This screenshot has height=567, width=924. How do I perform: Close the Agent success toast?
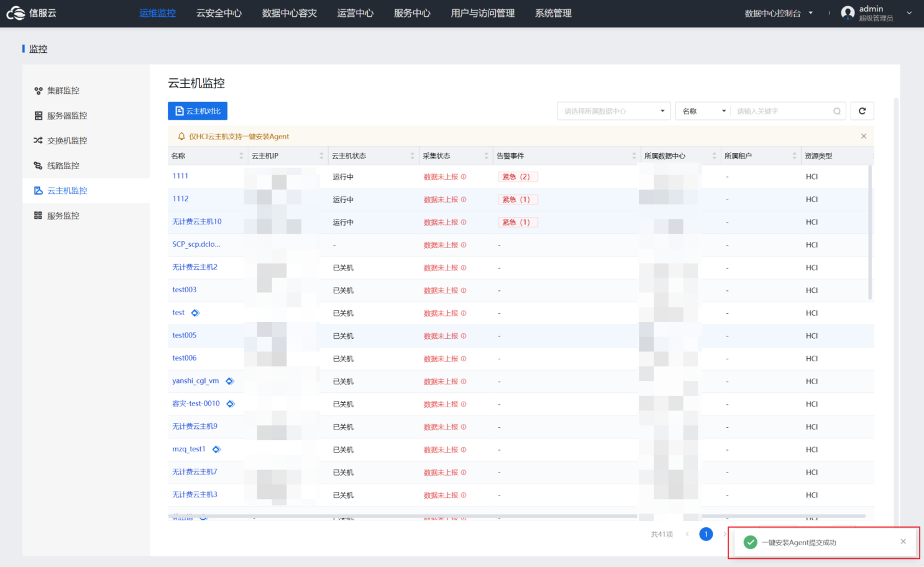[x=903, y=542]
